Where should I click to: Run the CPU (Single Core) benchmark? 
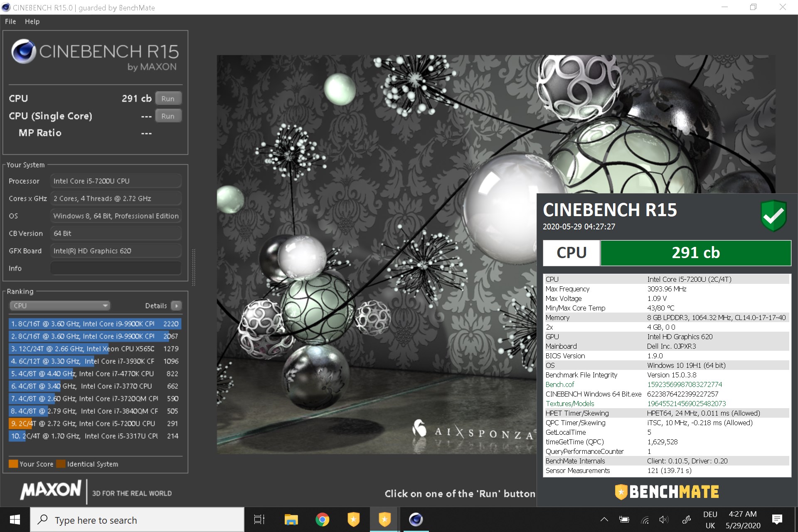(x=168, y=116)
